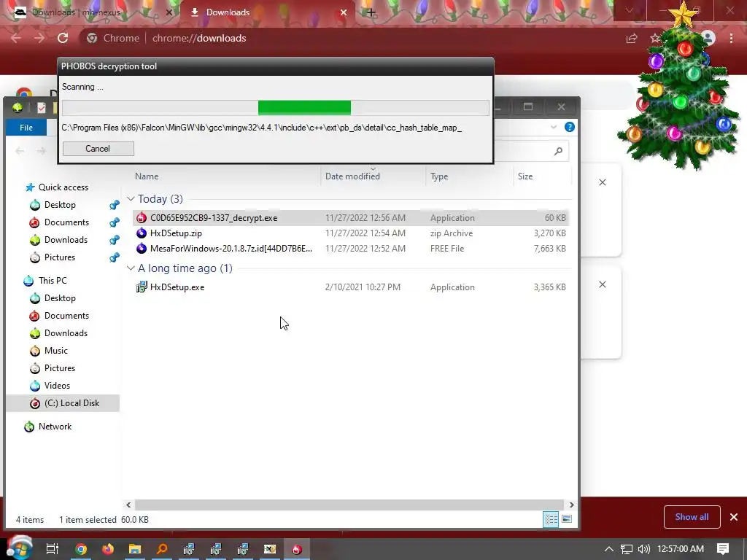
Task: Remove first download entry in Chrome
Action: coord(603,182)
